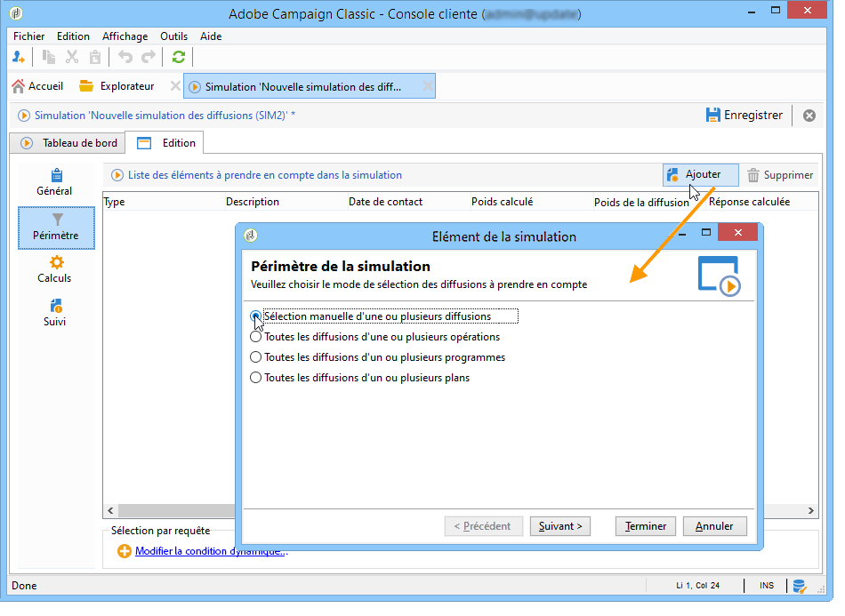Click the Paste clipboard toolbar icon
This screenshot has height=616, width=845.
coord(95,57)
